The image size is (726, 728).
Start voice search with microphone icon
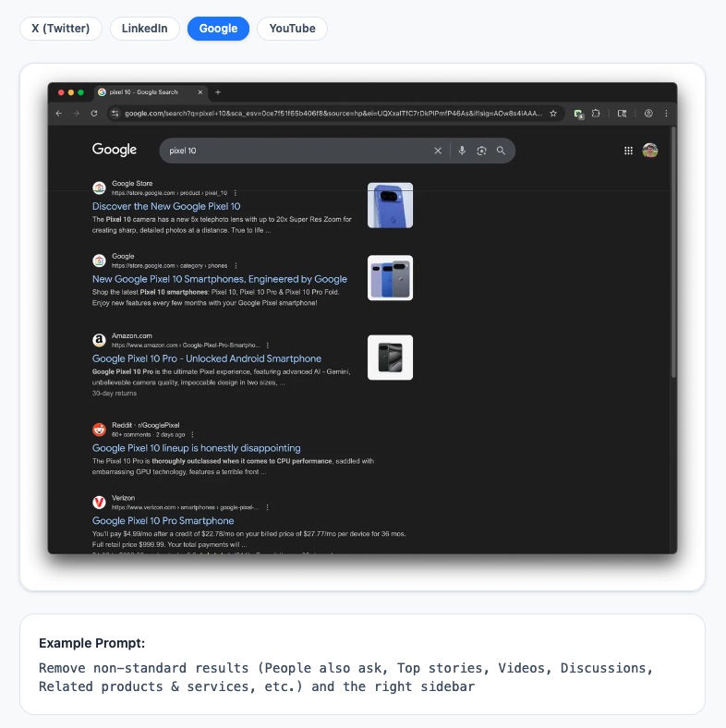462,151
